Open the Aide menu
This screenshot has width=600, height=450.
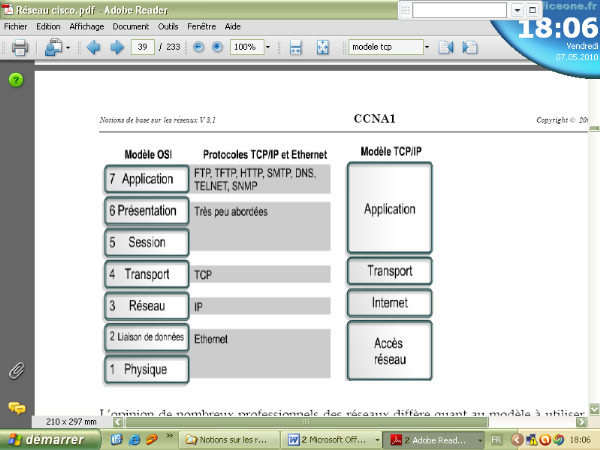[x=233, y=26]
